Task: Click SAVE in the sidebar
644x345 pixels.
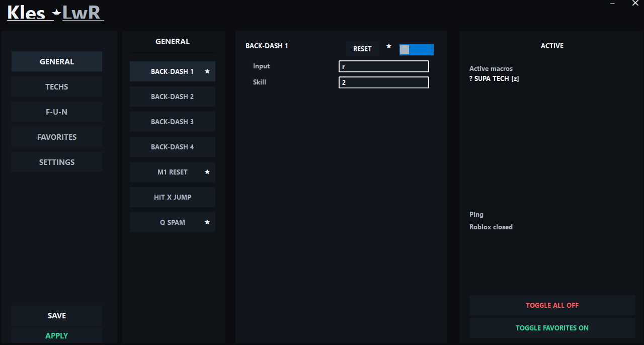Action: [56, 315]
